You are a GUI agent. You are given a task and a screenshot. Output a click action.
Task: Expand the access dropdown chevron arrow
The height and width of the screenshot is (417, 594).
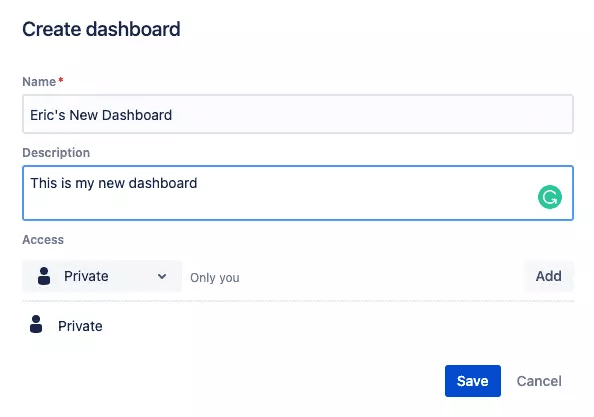162,276
